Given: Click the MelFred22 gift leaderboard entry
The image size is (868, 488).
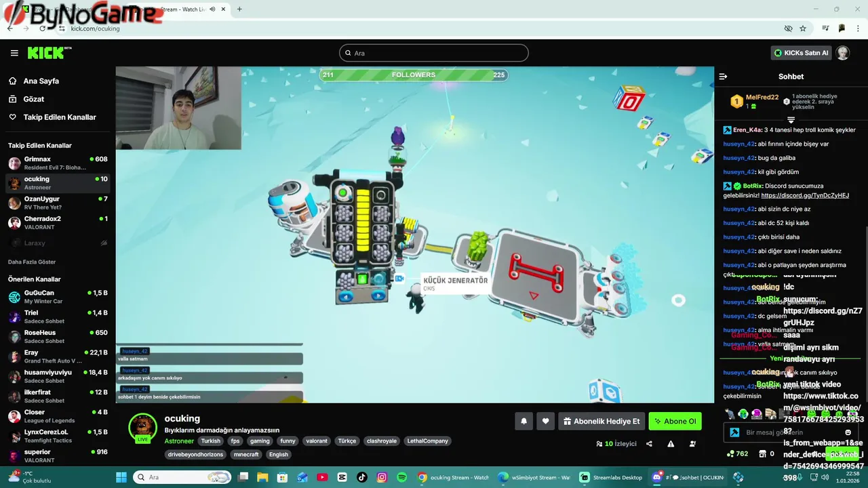Looking at the screenshot, I should tap(755, 102).
